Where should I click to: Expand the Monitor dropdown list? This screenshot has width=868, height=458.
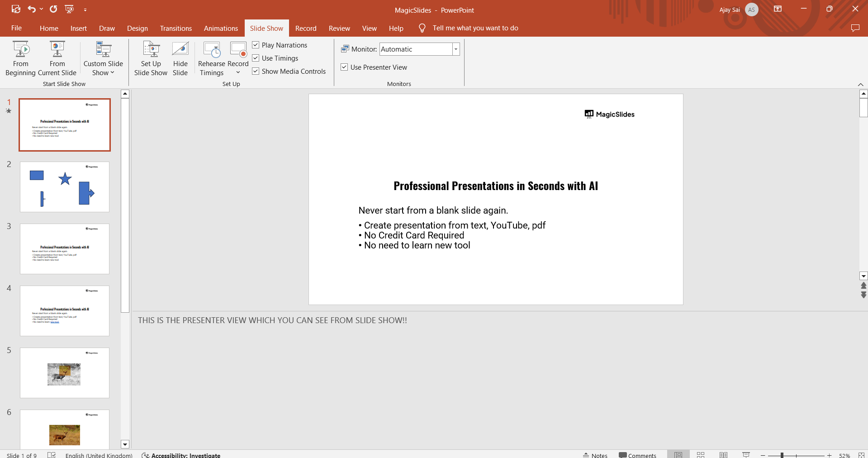click(456, 49)
